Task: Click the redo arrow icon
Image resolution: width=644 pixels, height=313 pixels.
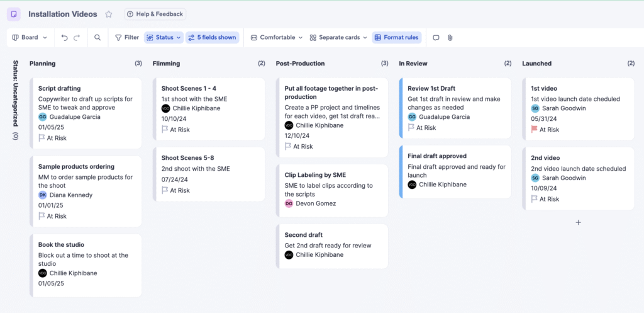Action: click(x=77, y=38)
